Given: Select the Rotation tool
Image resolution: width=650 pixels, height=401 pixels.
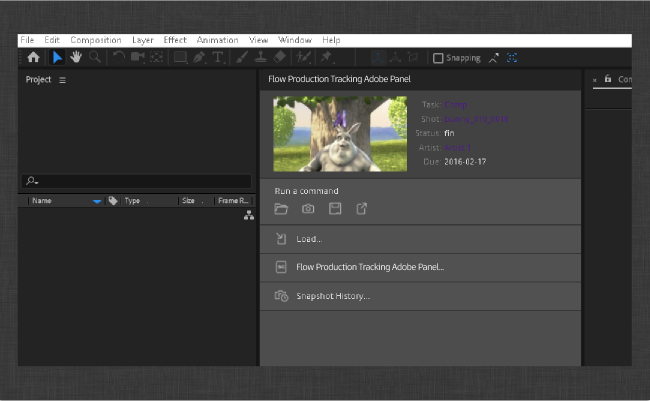Looking at the screenshot, I should [x=119, y=57].
